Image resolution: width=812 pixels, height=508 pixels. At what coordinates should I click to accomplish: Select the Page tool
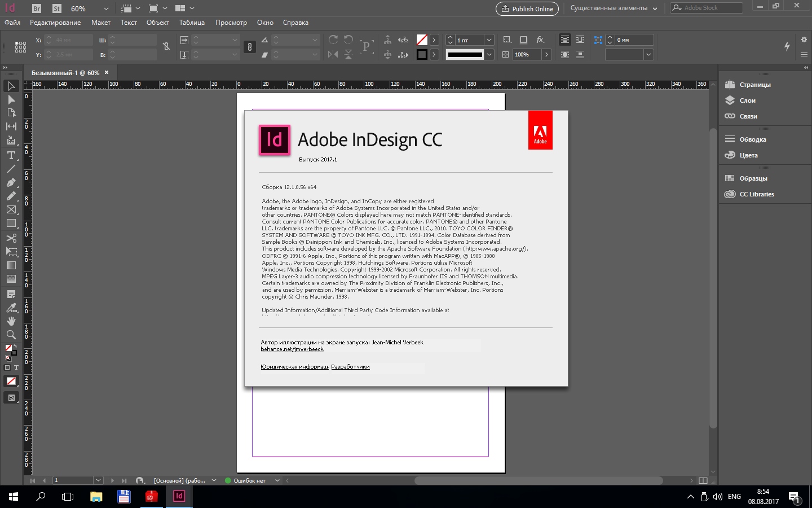[11, 113]
